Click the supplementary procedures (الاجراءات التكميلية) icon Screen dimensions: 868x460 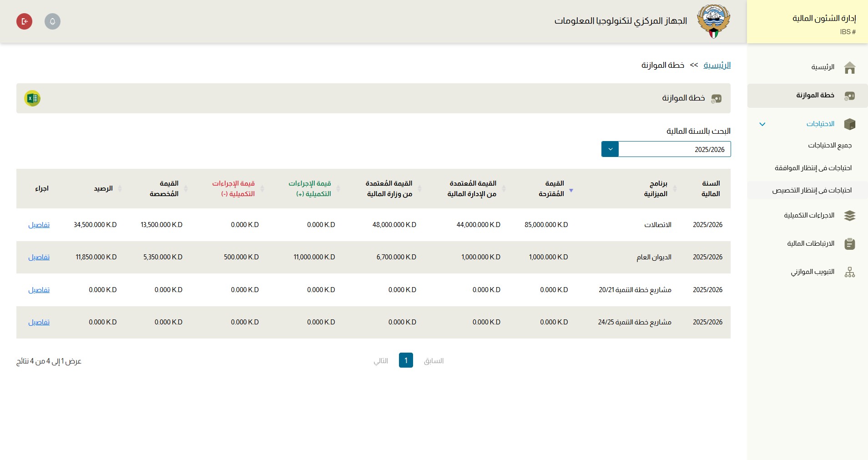pyautogui.click(x=850, y=216)
